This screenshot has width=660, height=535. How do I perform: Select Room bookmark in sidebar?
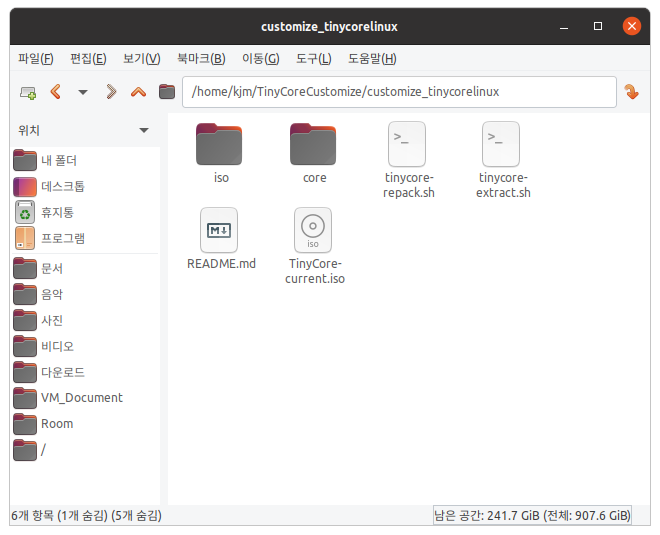click(x=85, y=424)
